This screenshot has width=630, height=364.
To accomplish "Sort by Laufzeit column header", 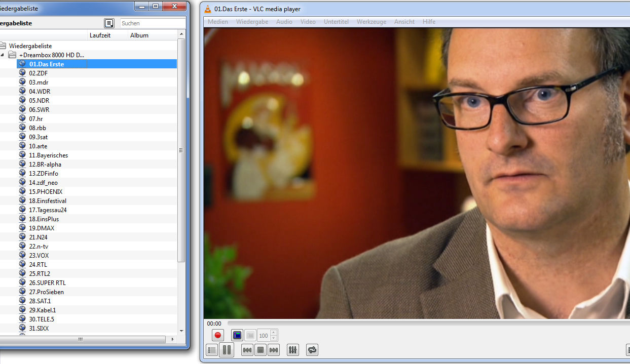I will tap(106, 35).
